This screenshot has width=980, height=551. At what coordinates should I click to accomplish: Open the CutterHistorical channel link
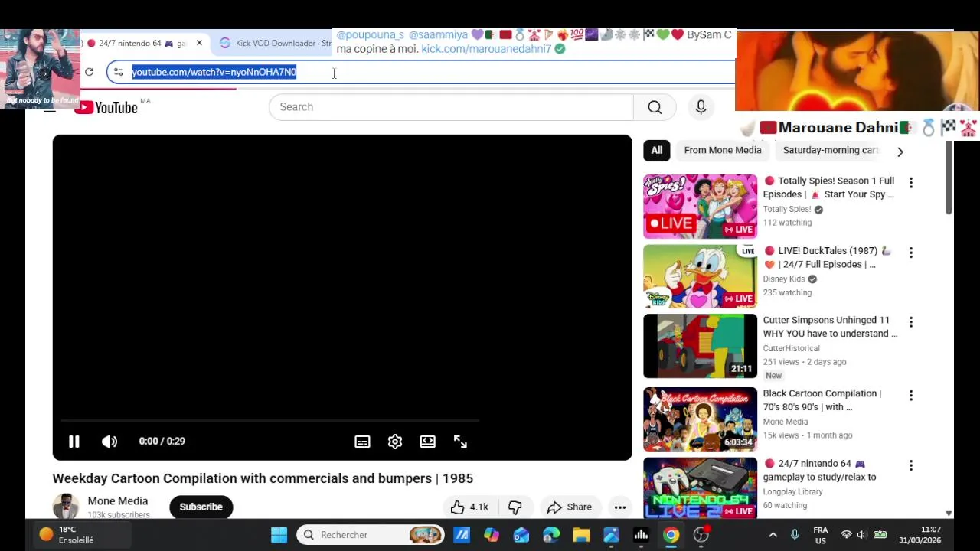point(791,349)
